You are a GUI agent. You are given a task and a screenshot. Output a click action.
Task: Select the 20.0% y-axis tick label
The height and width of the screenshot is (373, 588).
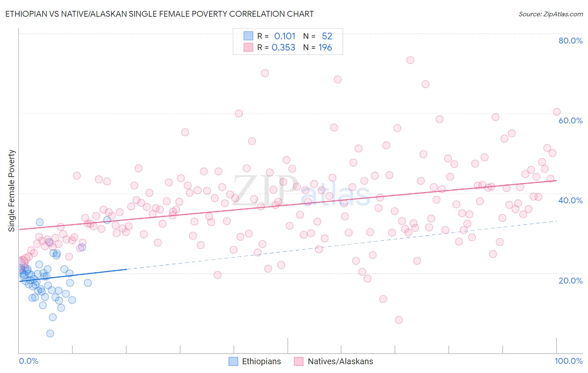(570, 280)
